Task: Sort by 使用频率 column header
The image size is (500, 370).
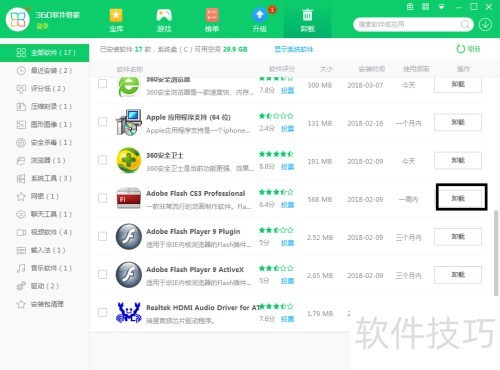Action: click(x=416, y=69)
